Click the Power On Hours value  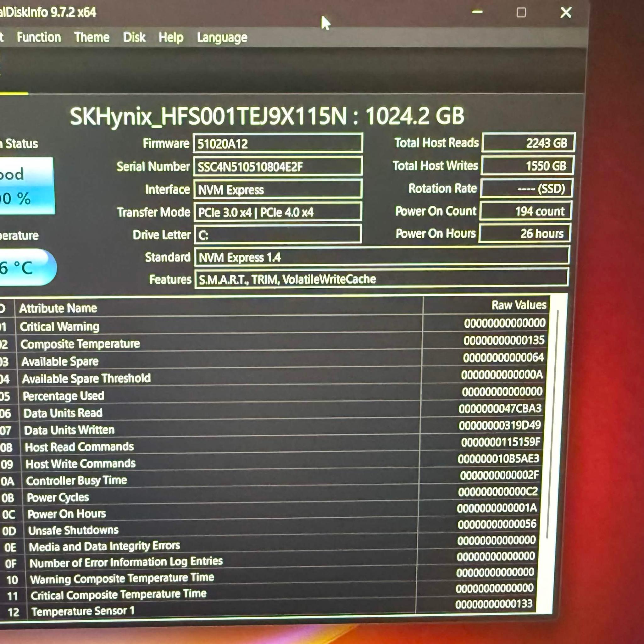(x=525, y=233)
